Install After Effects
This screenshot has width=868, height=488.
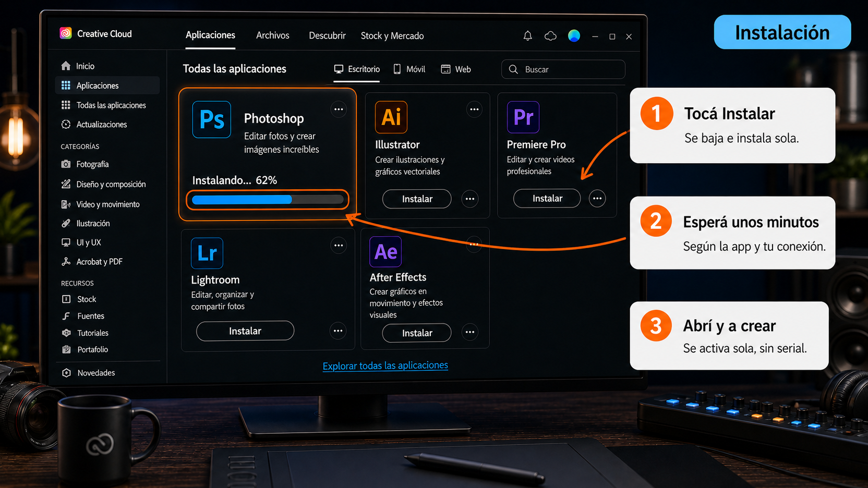pos(417,333)
